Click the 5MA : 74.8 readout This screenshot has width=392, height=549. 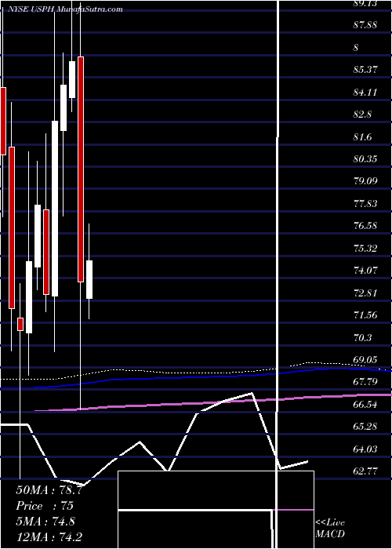(x=45, y=522)
